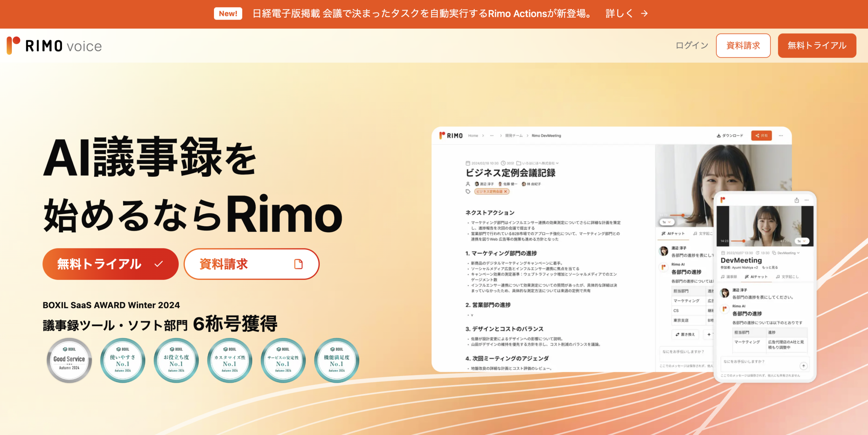Screen dimensions: 868x435
Task: Click the document icon on the hero 資料請求 button
Action: [298, 264]
